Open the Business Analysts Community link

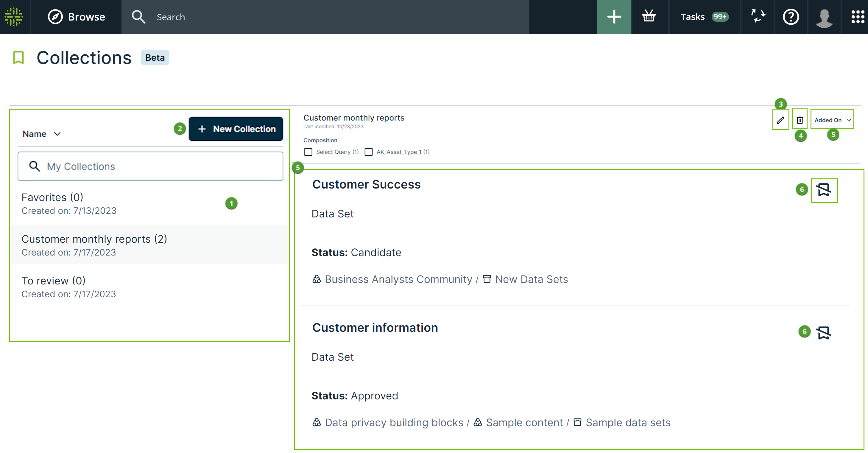[x=398, y=279]
